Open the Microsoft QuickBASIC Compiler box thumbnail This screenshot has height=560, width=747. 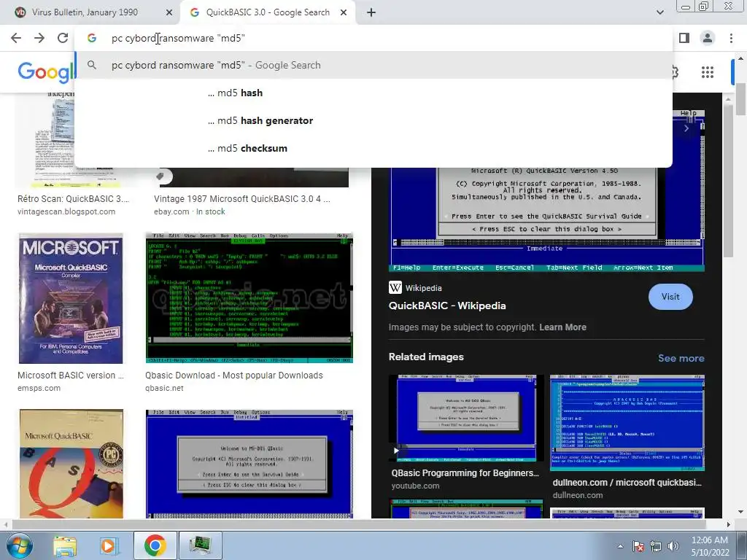tap(71, 298)
